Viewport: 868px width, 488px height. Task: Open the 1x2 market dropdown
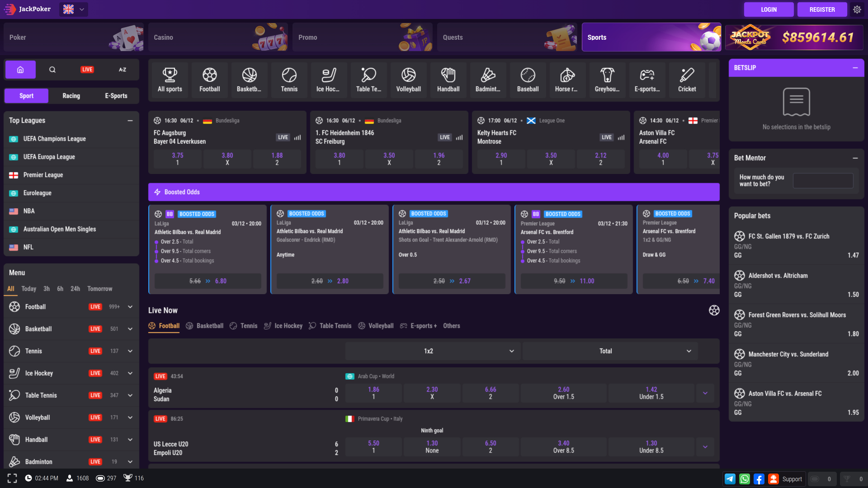(432, 351)
